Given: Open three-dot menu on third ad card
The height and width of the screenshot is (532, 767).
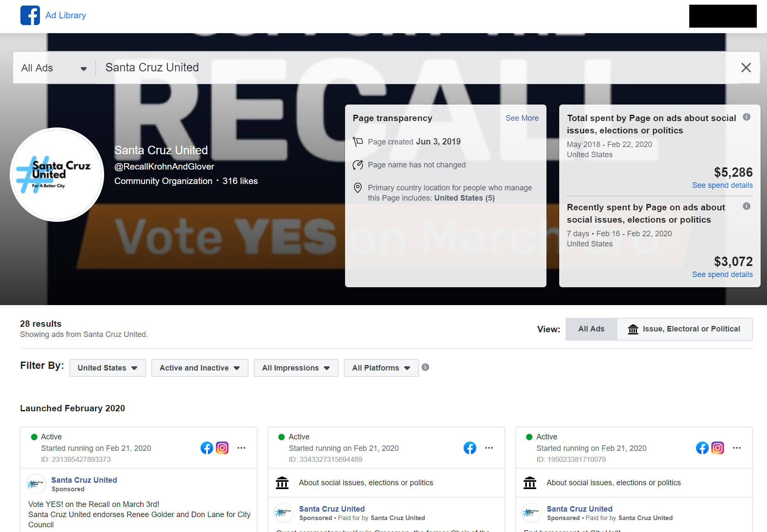Looking at the screenshot, I should (x=737, y=448).
